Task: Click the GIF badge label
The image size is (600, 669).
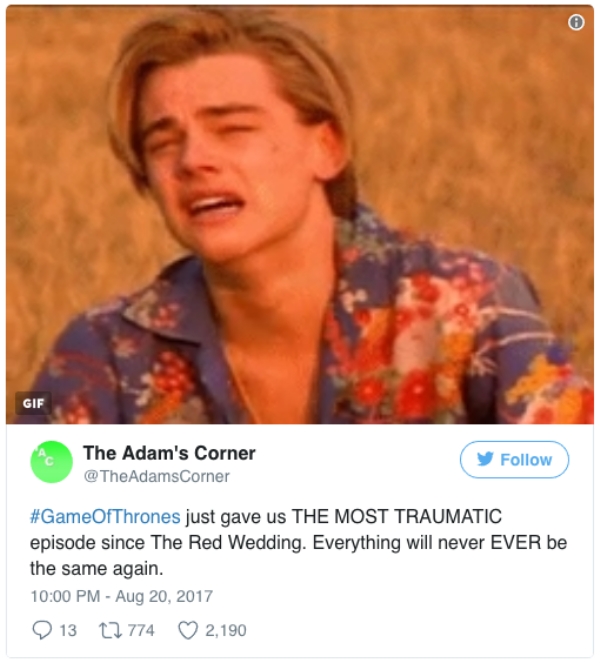Action: point(33,403)
